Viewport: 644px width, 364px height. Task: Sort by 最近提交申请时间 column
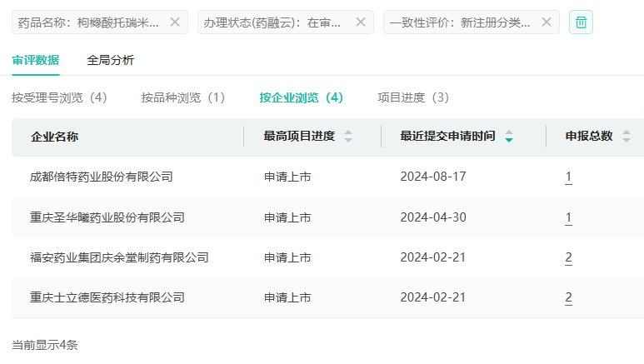[509, 137]
